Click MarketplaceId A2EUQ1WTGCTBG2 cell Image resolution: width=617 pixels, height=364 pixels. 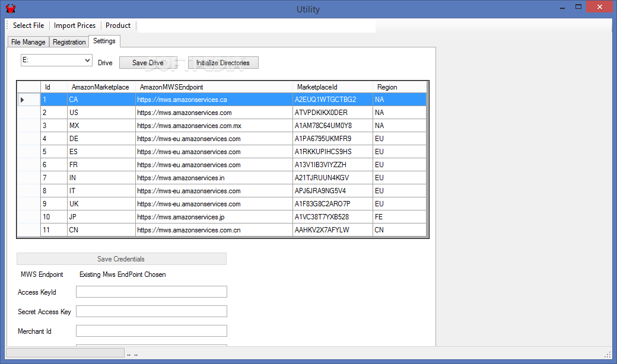(332, 100)
